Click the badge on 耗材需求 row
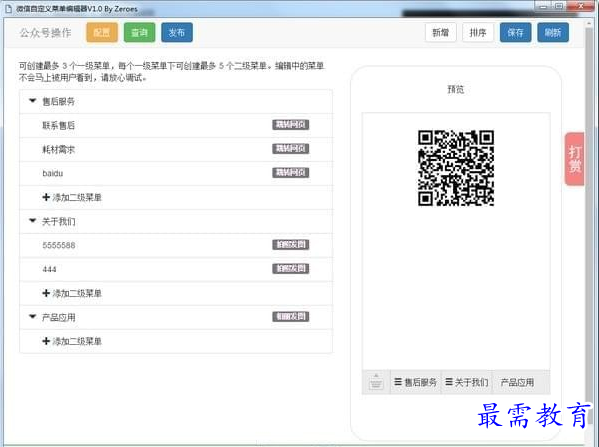 [291, 149]
